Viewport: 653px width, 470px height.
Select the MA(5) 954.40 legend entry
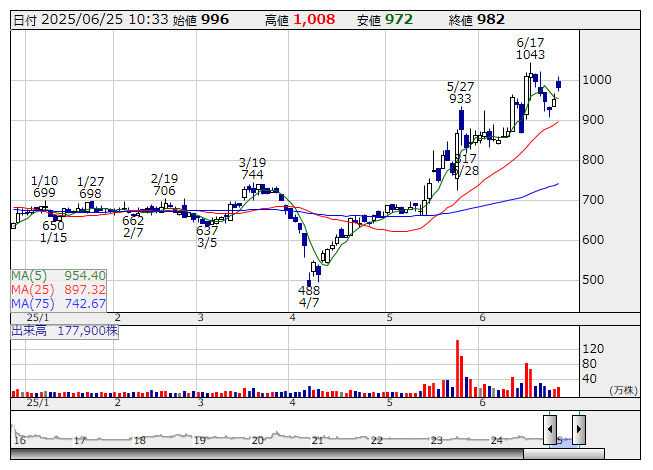(x=58, y=276)
